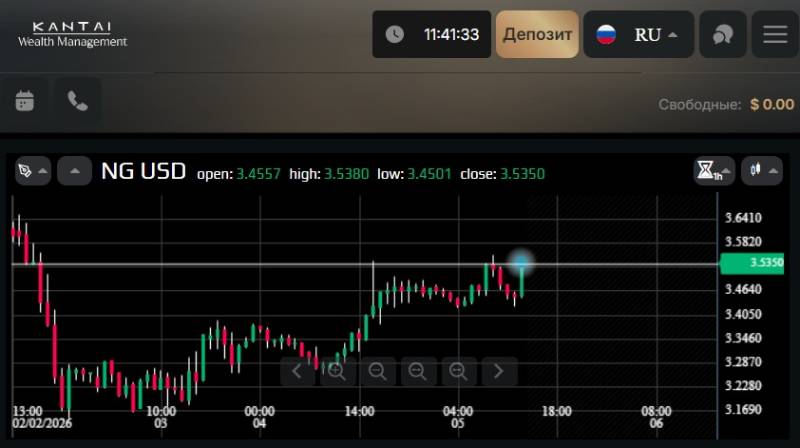Viewport: 800px width, 448px height.
Task: Click the $ 0.00 free balance value
Action: coord(772,105)
